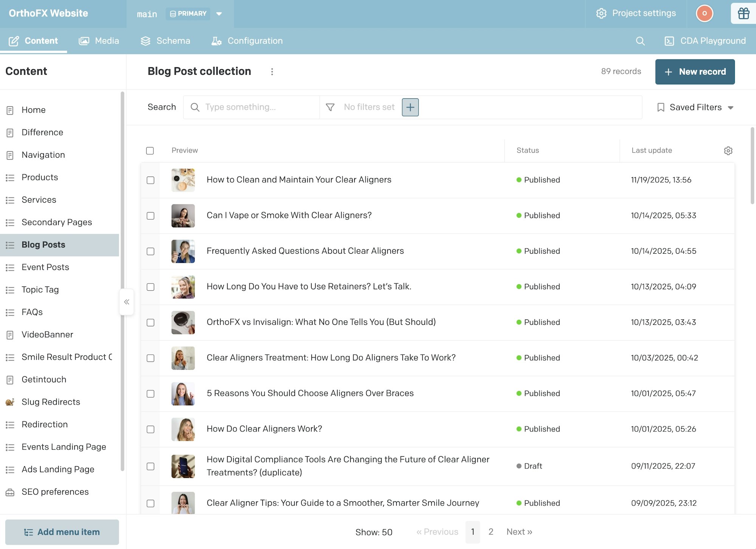Expand the main PRIMARY environment dropdown
756x549 pixels.
pos(219,14)
